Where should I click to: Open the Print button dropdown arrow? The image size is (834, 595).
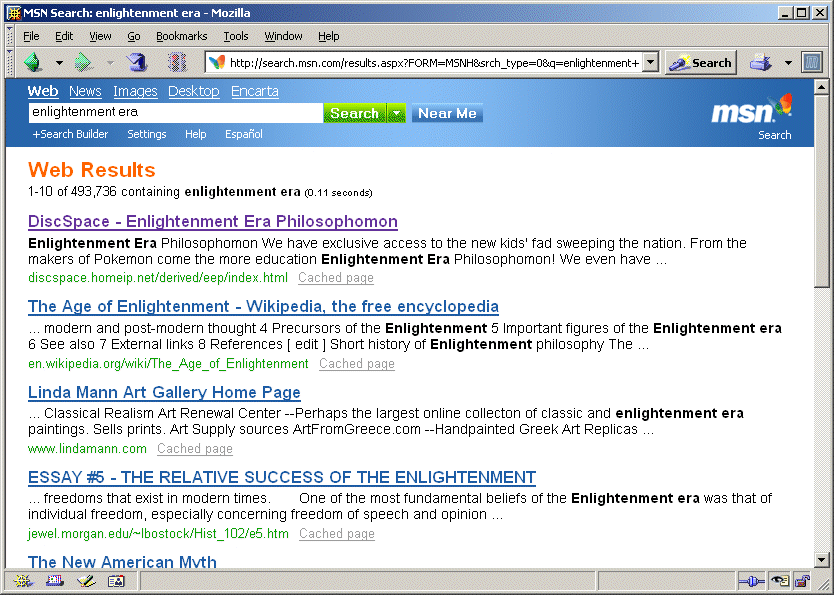788,62
